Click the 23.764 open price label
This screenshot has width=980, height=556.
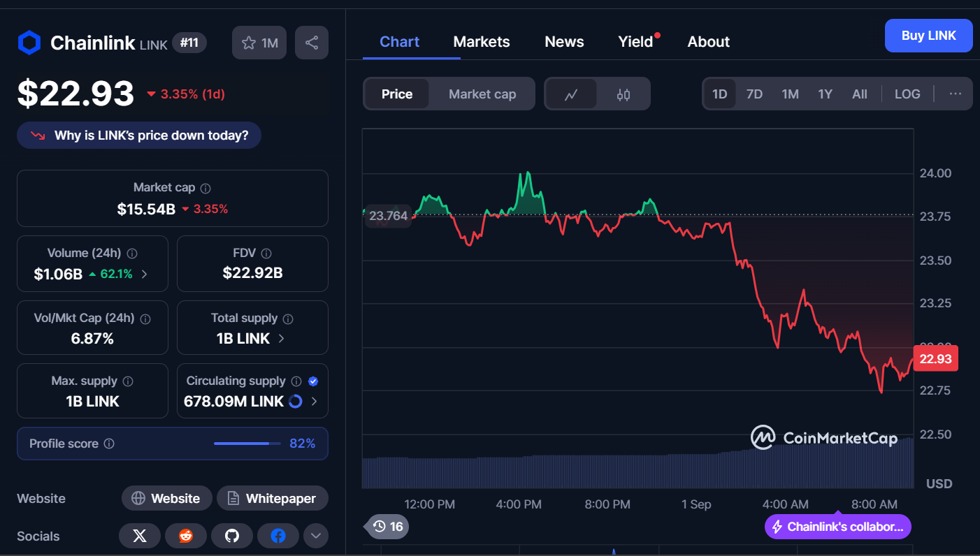[x=388, y=216]
